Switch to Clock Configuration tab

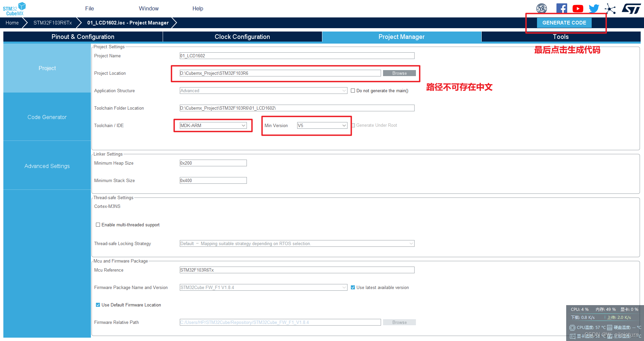pos(242,37)
